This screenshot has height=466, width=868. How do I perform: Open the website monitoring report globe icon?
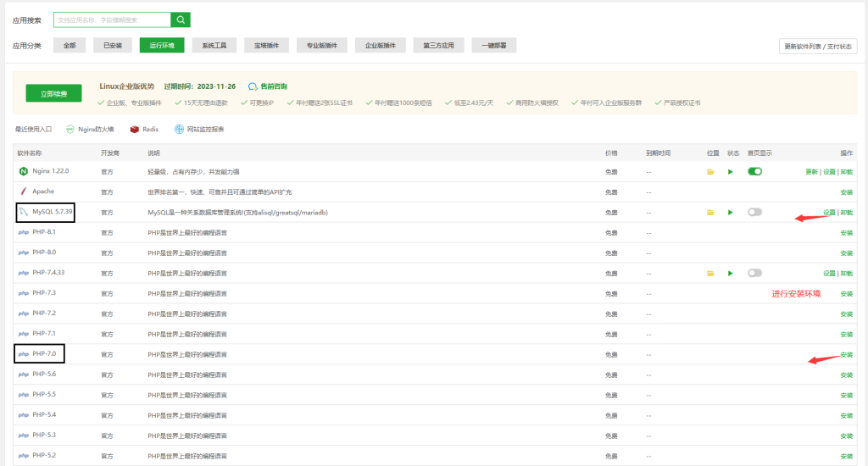179,130
